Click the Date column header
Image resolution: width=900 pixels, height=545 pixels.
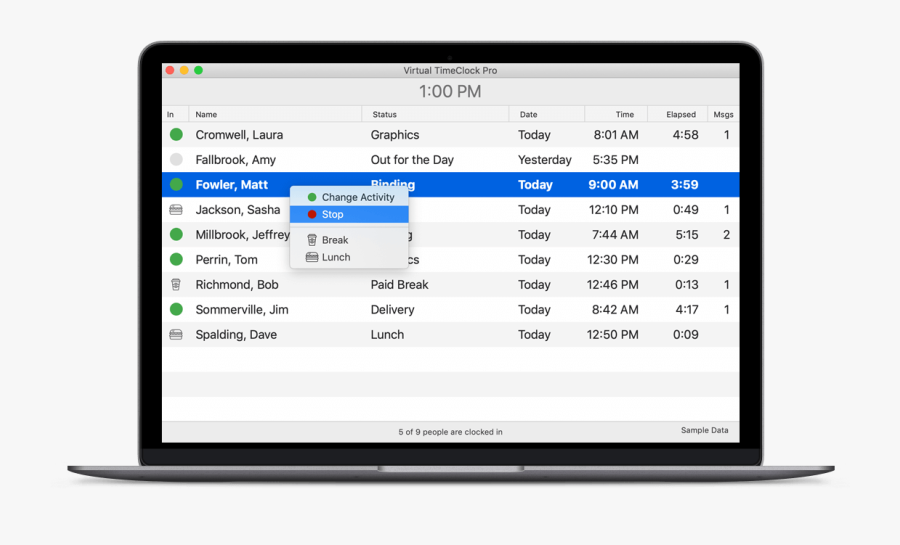[x=527, y=115]
